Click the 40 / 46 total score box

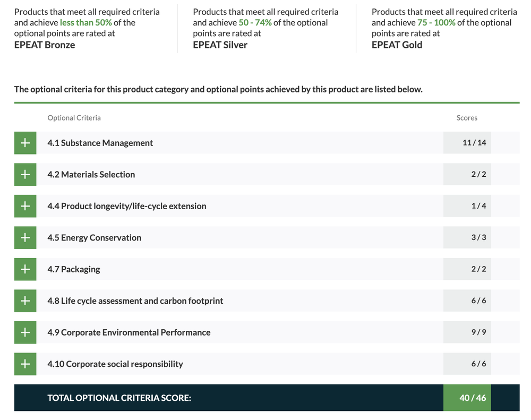pos(467,398)
